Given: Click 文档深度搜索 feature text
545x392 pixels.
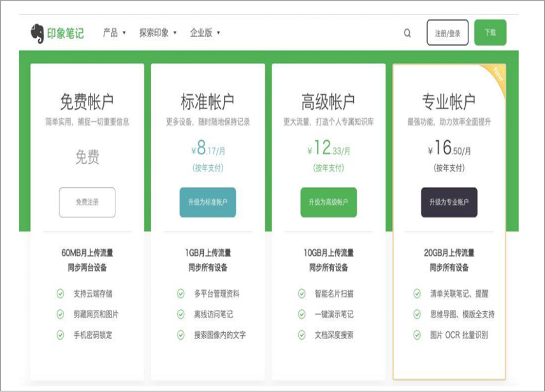Looking at the screenshot, I should [334, 335].
